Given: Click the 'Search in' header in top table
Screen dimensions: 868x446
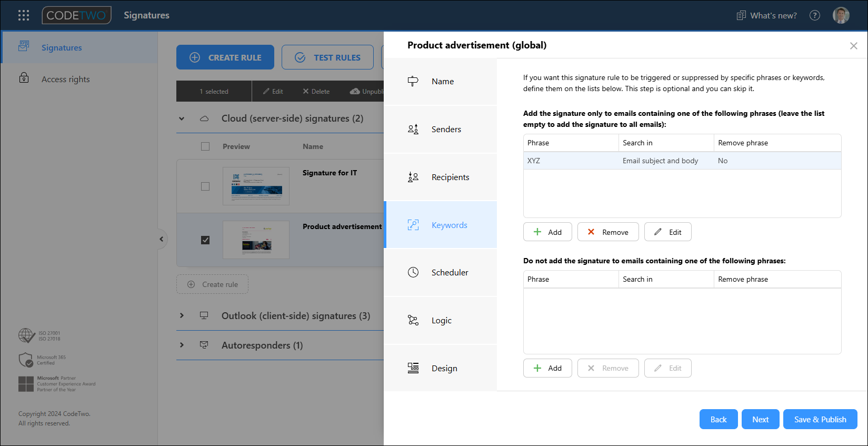Looking at the screenshot, I should click(x=666, y=143).
